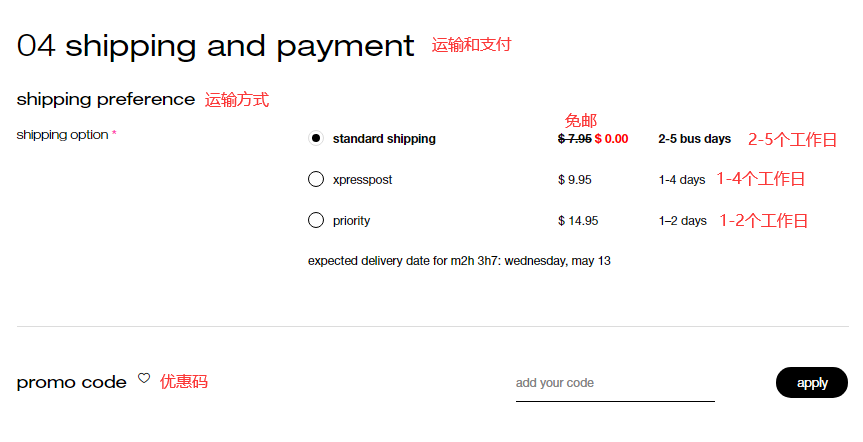Click the red $ 0.00 price
Viewport: 863px width, 442px height.
click(x=611, y=139)
